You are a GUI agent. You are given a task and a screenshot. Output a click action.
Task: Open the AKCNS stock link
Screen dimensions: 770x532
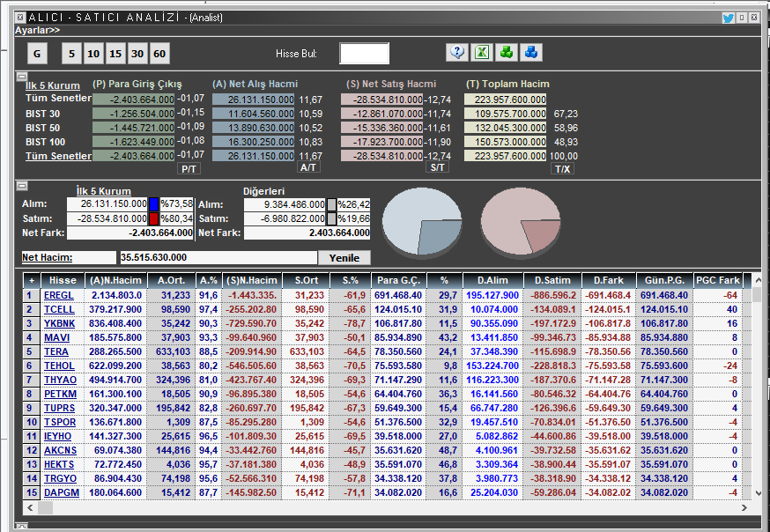[61, 451]
